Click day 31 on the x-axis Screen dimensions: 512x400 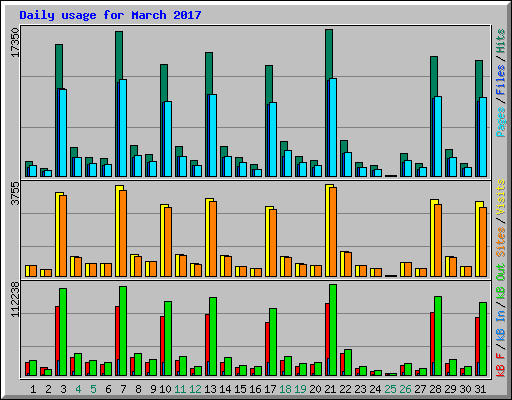pyautogui.click(x=480, y=389)
